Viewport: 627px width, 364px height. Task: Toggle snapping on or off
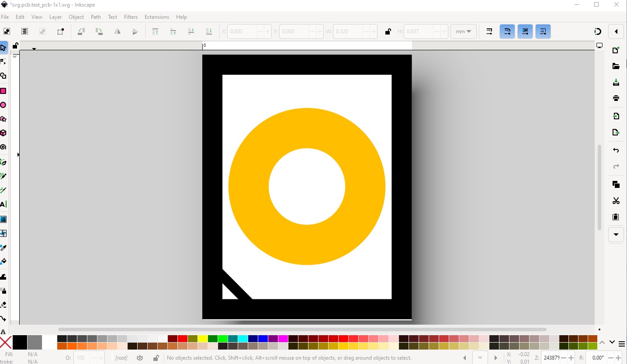pyautogui.click(x=598, y=31)
